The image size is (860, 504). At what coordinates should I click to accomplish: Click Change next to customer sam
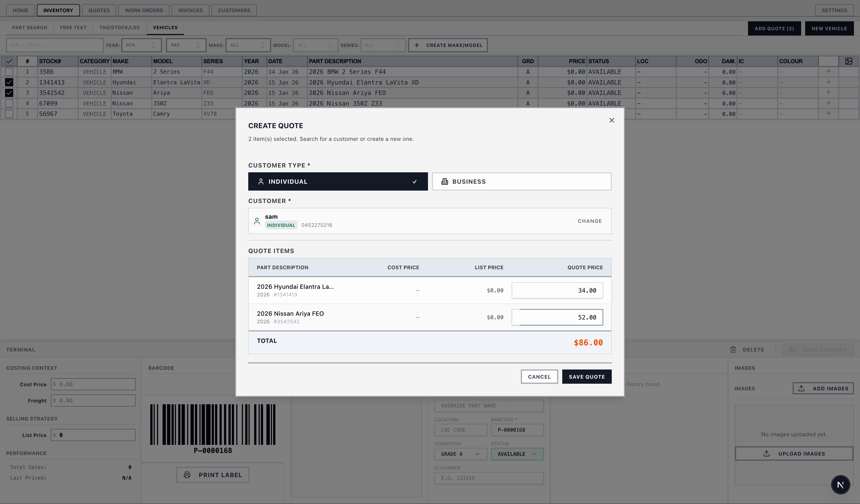589,221
